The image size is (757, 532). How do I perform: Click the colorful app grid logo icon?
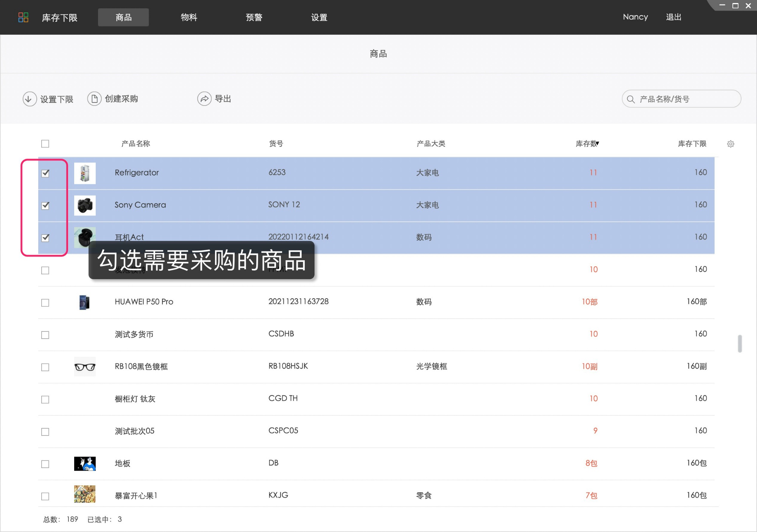[x=23, y=17]
